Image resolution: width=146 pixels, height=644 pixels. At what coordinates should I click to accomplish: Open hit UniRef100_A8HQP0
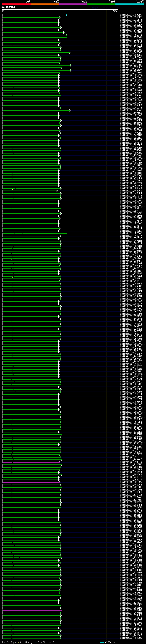pyautogui.click(x=131, y=15)
